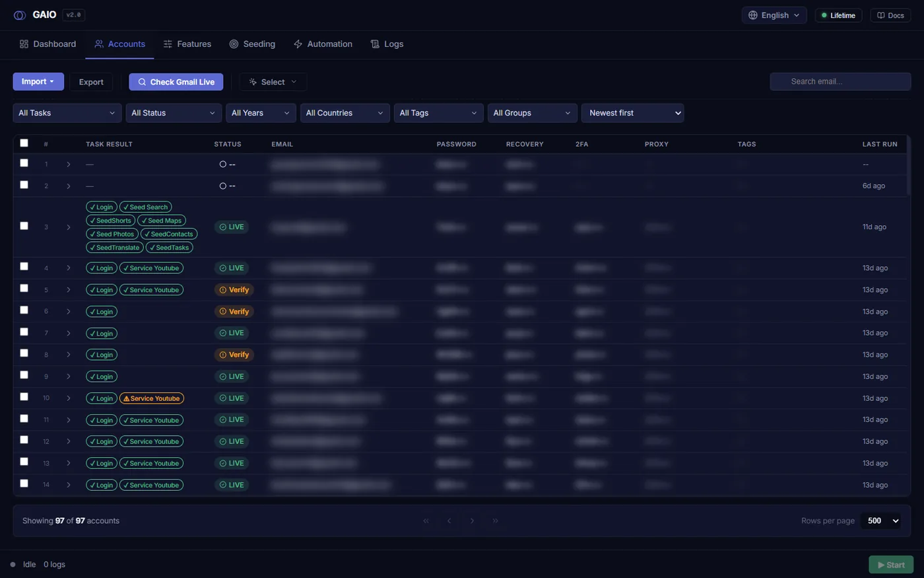Switch to the Seeding tab

tap(252, 44)
